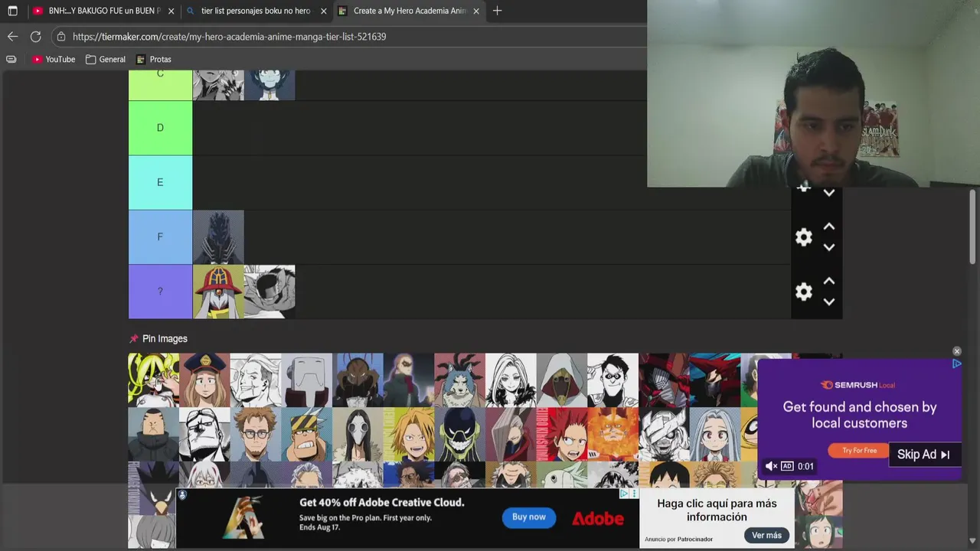Viewport: 980px width, 551px height.
Task: Open the YouTube bookmark
Action: click(x=54, y=59)
